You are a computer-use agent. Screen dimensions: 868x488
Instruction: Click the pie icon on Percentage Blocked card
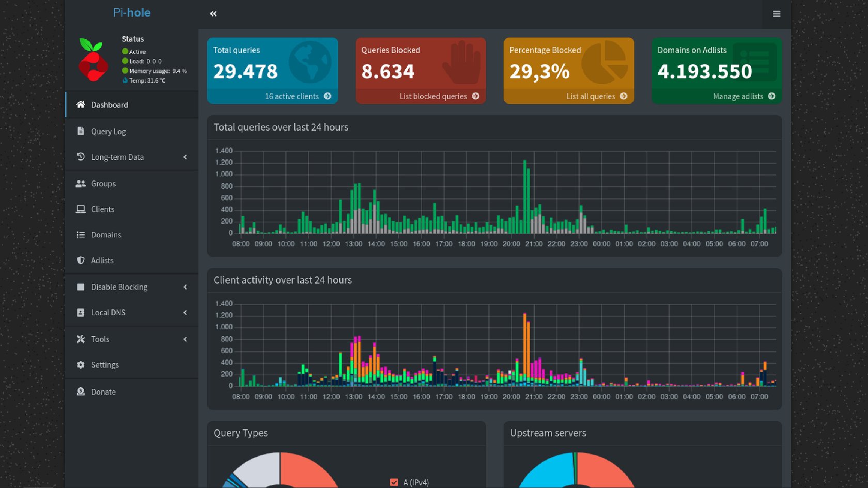(605, 63)
